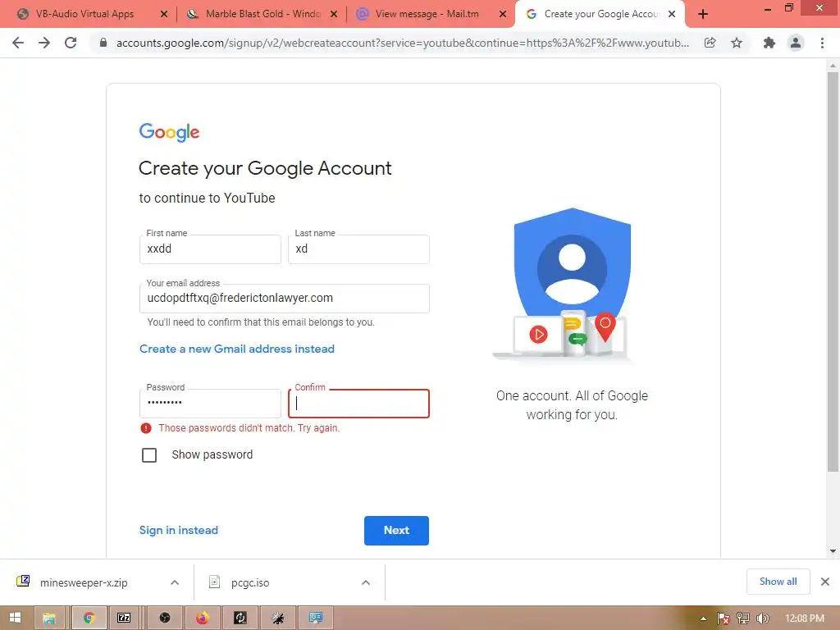
Task: Enable the Show password checkbox
Action: (149, 454)
